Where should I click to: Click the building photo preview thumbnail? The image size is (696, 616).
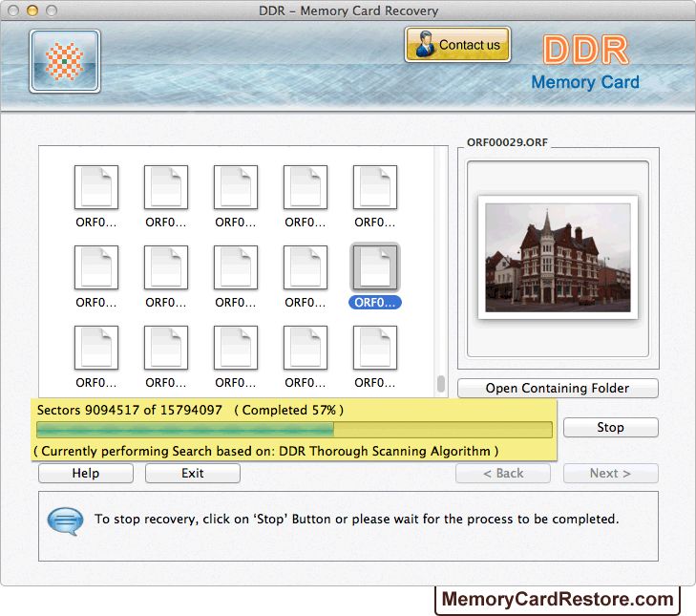click(558, 258)
